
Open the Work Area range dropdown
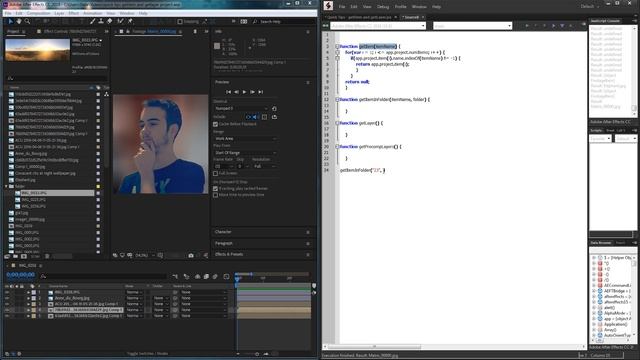245,139
